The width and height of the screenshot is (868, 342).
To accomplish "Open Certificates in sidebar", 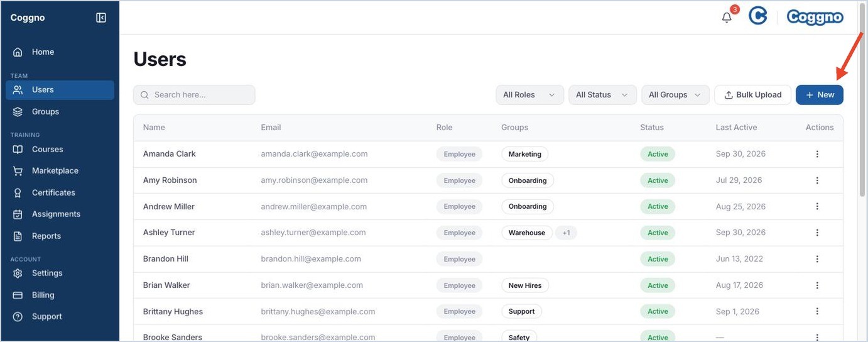I will [60, 193].
